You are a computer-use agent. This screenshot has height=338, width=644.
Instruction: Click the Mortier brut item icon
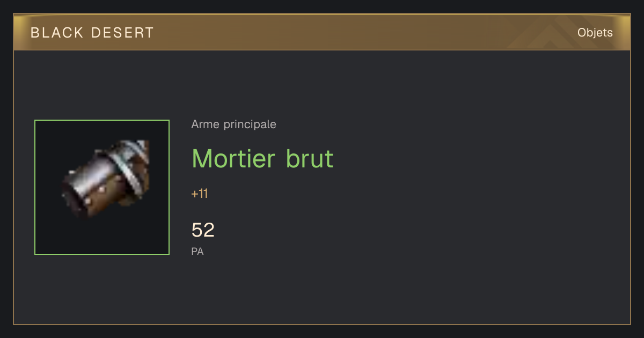pos(102,187)
